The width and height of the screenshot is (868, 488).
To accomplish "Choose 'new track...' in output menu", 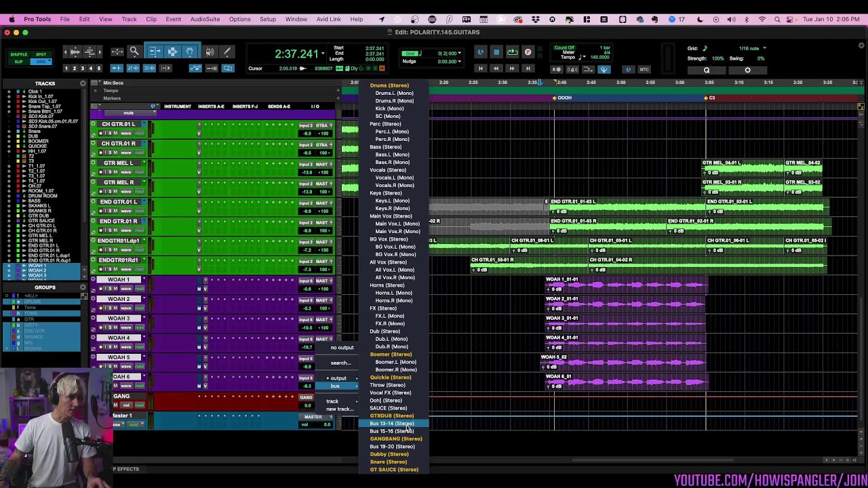I will 340,409.
